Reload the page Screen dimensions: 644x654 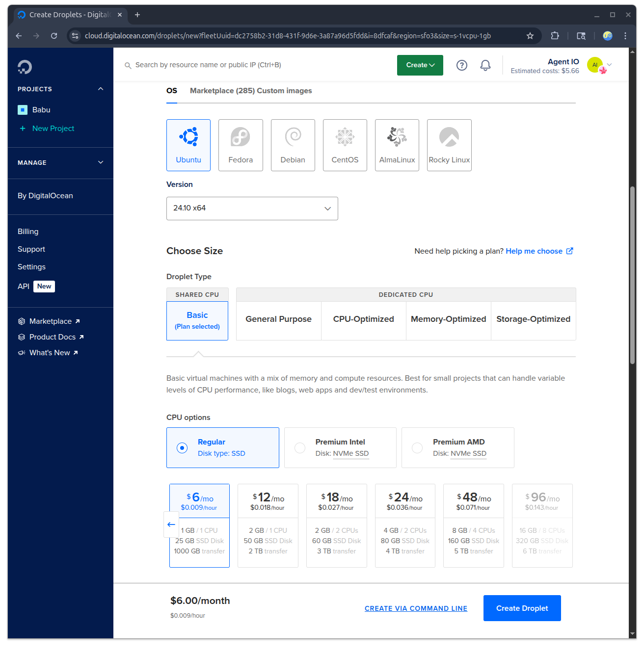pyautogui.click(x=54, y=36)
